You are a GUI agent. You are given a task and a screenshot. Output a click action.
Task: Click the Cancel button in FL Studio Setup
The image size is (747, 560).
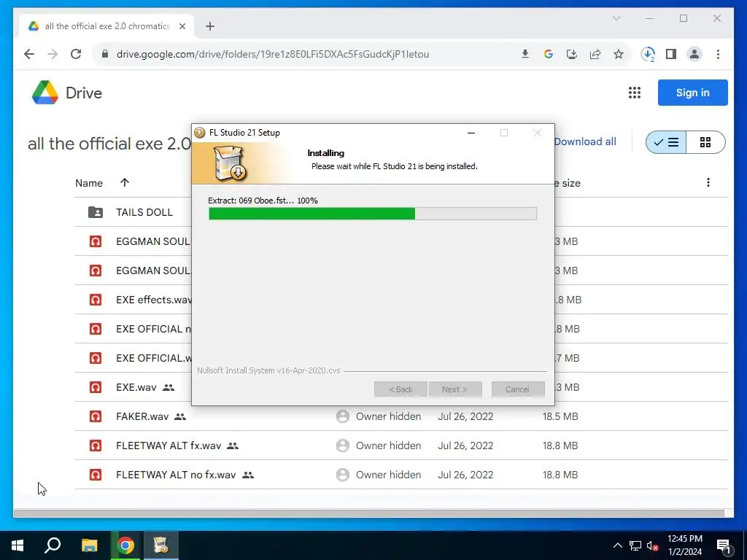(518, 389)
